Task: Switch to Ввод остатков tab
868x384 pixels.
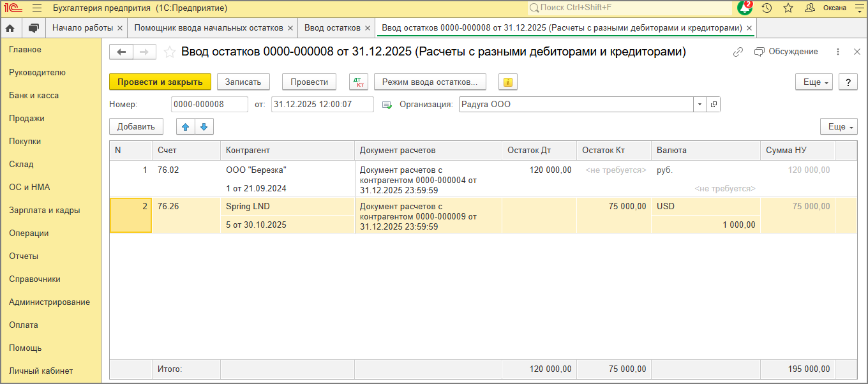Action: pyautogui.click(x=333, y=28)
